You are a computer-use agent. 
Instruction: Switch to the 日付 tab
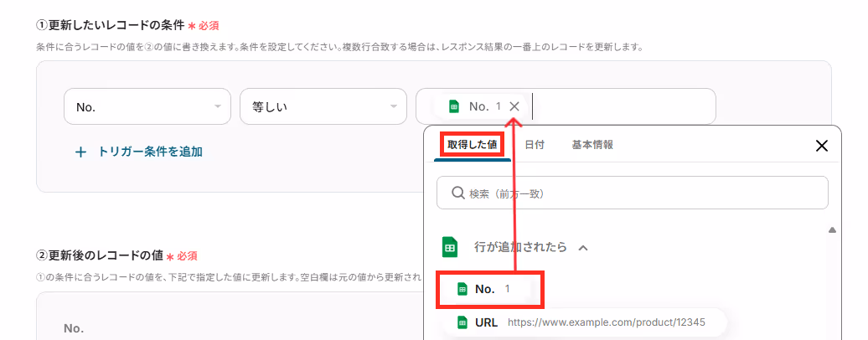click(535, 145)
